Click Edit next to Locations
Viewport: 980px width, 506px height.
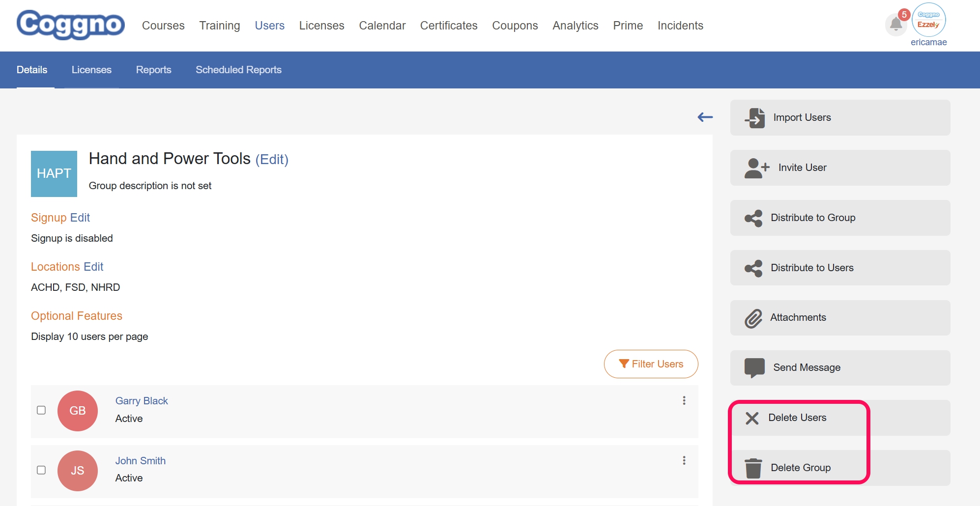coord(93,267)
